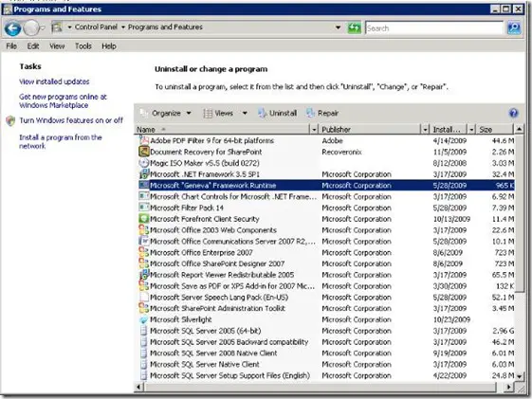
Task: Click the Forward navigation button
Action: (x=31, y=28)
